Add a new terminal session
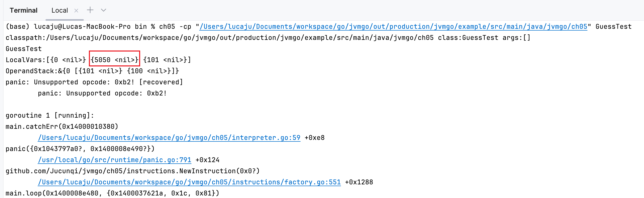 pos(90,10)
